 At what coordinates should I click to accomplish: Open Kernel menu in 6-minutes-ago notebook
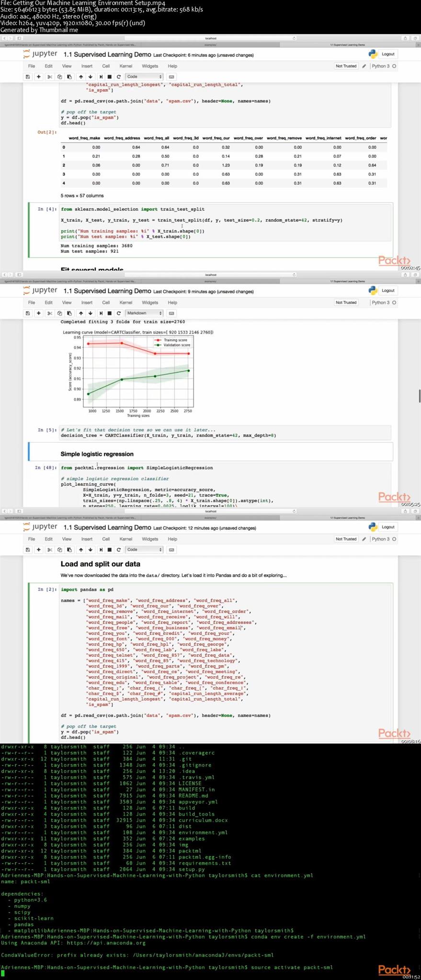tap(126, 66)
